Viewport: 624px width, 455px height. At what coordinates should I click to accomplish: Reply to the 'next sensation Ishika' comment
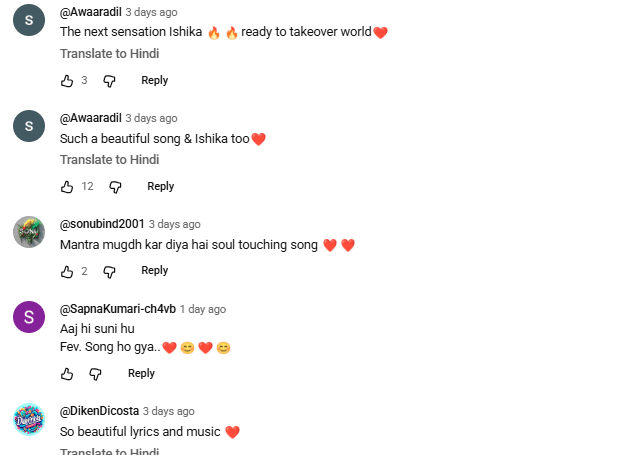[154, 80]
